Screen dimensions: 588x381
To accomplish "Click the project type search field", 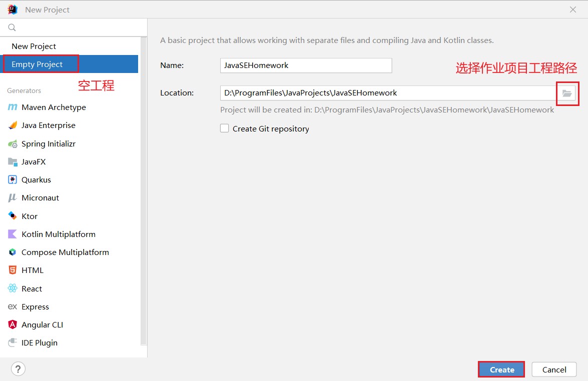I will 74,27.
